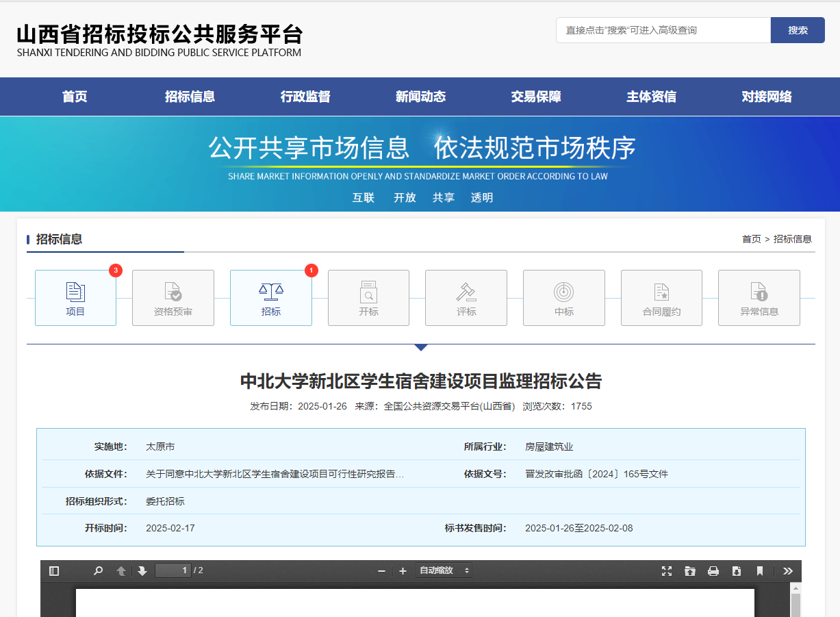Click the 房屋建筑业 industry value
The width and height of the screenshot is (840, 617).
coord(549,446)
